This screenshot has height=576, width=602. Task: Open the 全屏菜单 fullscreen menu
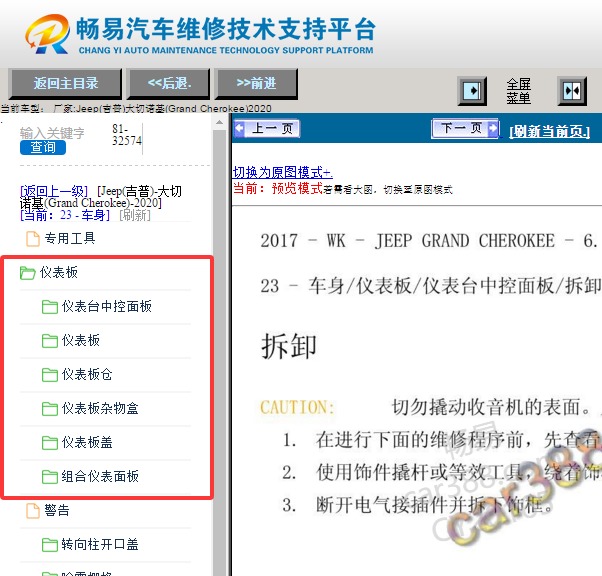518,91
